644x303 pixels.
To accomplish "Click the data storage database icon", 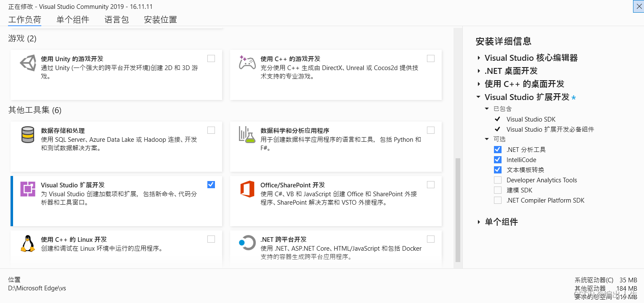I will click(28, 135).
